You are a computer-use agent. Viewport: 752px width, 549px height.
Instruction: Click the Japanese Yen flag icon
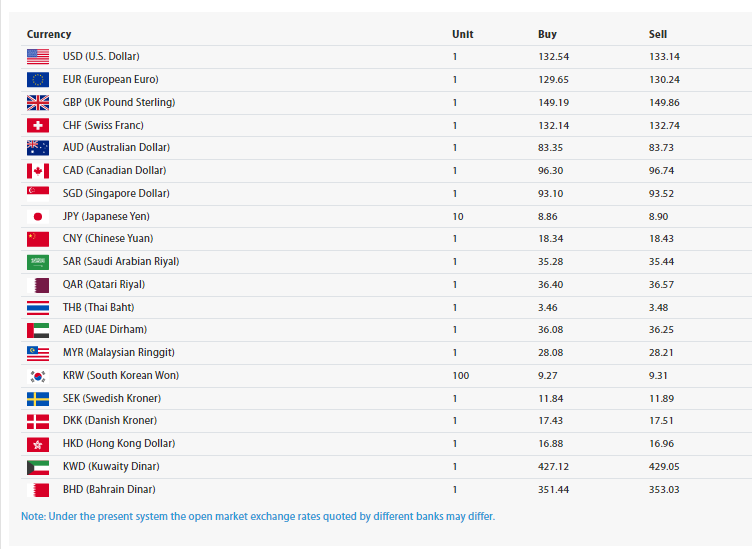38,216
